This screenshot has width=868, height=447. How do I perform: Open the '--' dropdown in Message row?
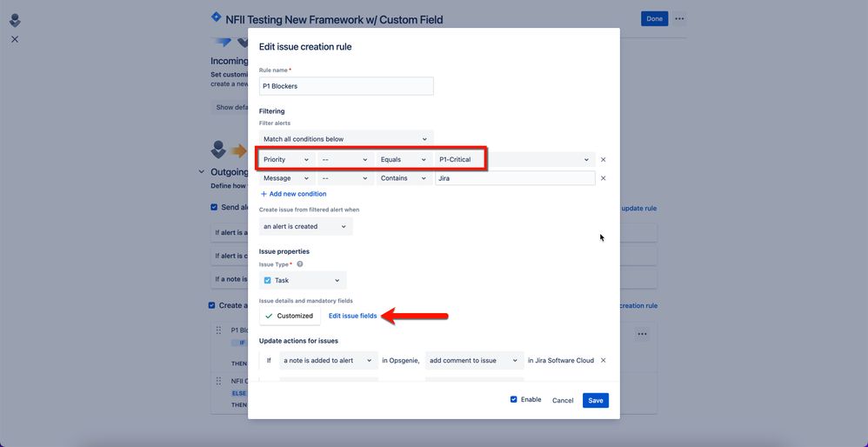tap(344, 178)
